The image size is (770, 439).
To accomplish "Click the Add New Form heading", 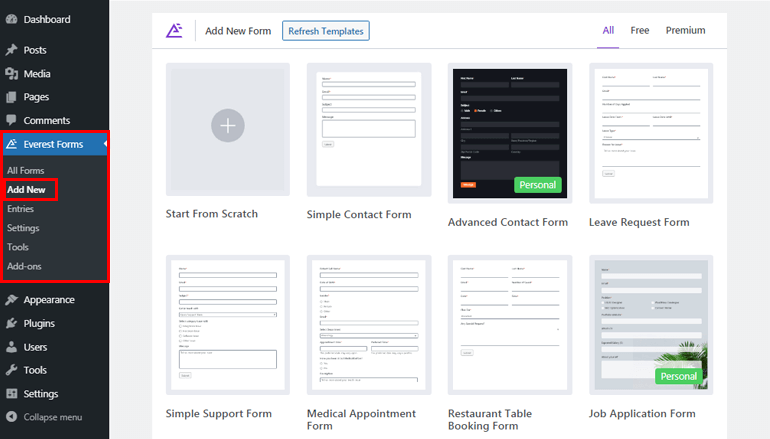I will pyautogui.click(x=238, y=30).
